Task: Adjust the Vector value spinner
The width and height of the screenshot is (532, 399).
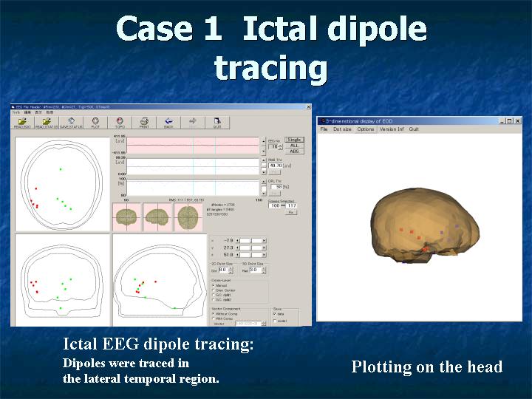Action: tap(264, 324)
